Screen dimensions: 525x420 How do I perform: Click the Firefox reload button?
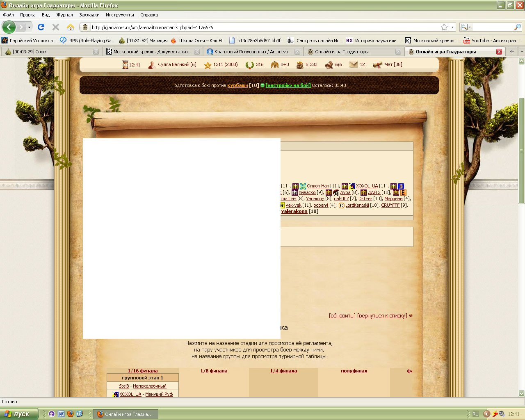(41, 27)
